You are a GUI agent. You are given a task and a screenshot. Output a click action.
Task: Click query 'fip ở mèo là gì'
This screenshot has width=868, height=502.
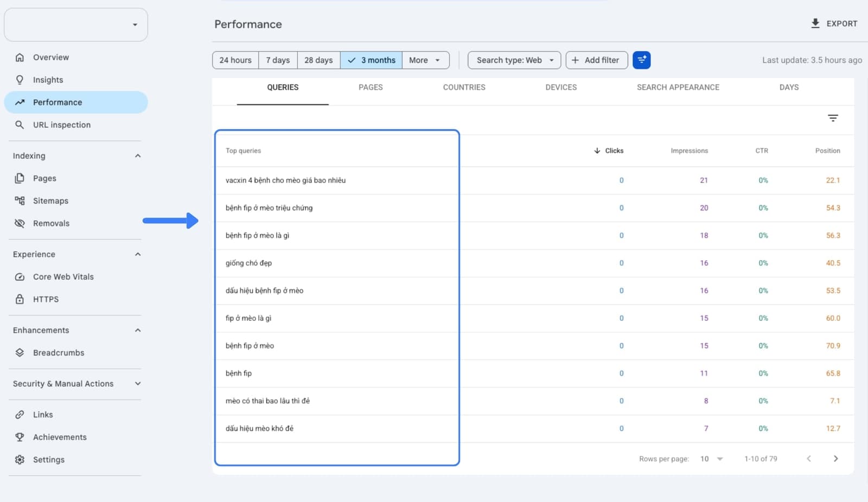(x=248, y=318)
